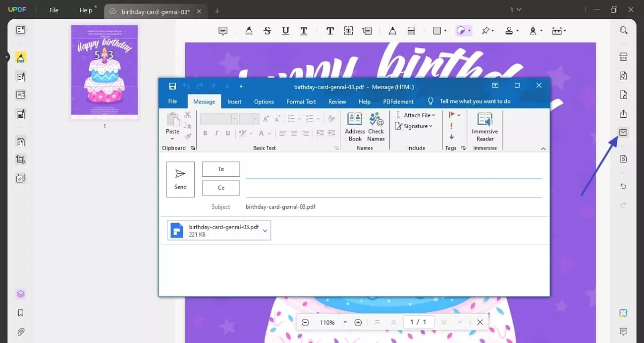Set High Importance exclamation mark

point(451,126)
